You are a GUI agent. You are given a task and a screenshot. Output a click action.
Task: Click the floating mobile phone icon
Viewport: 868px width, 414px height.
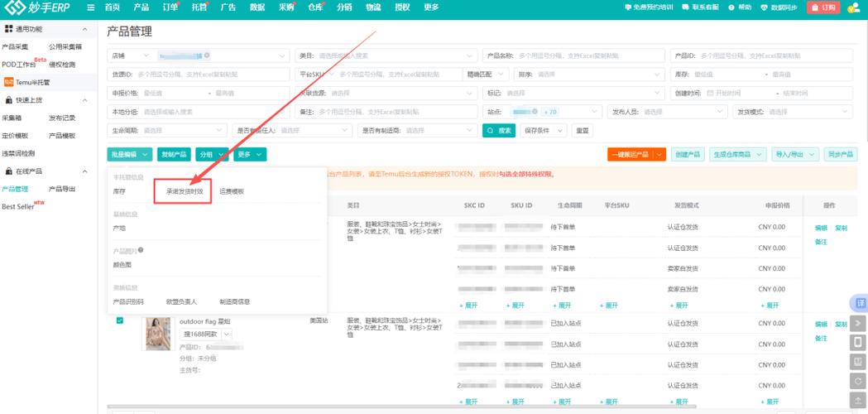click(x=858, y=342)
